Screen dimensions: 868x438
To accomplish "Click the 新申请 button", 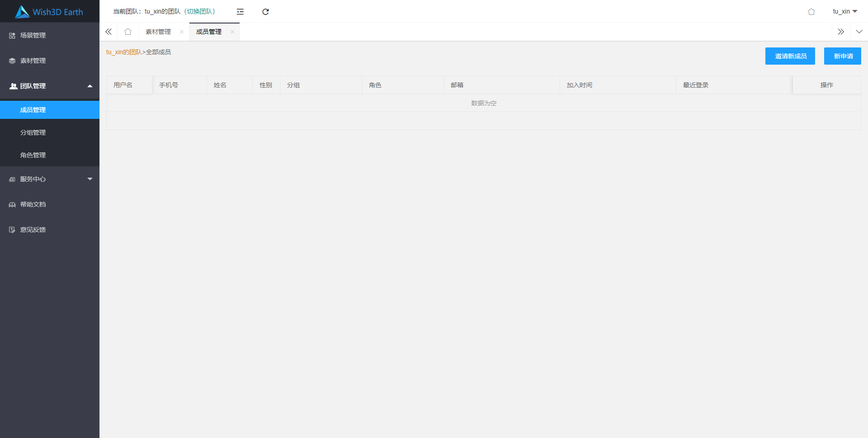I will (x=842, y=56).
